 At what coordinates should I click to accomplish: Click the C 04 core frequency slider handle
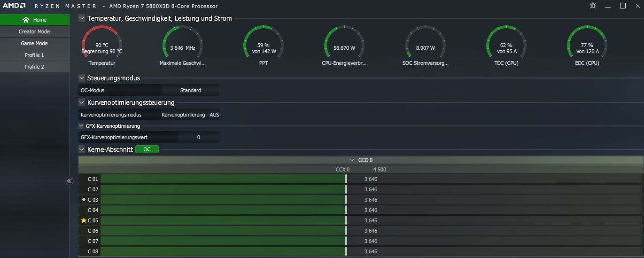click(346, 210)
